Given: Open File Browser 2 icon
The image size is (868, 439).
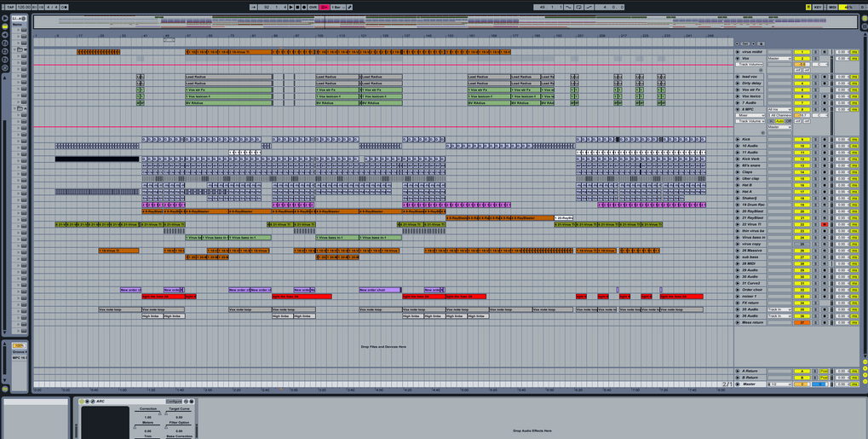Looking at the screenshot, I should 5,51.
